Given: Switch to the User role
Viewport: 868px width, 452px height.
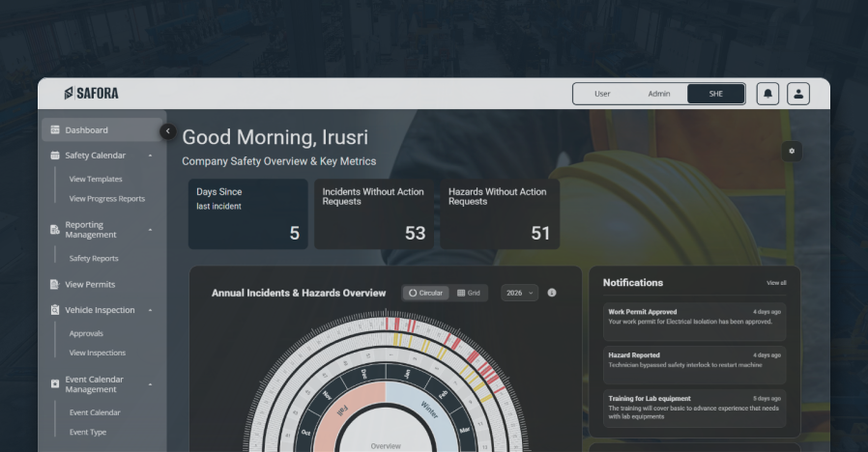Looking at the screenshot, I should coord(602,94).
